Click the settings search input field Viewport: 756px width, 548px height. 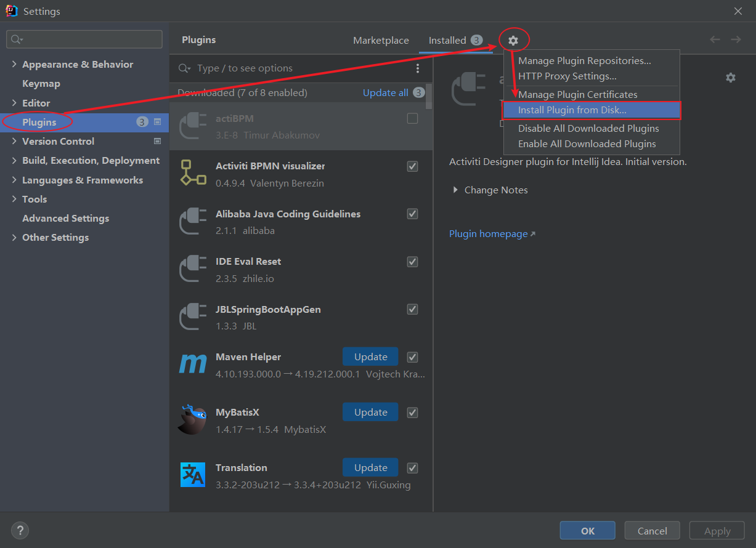[84, 39]
